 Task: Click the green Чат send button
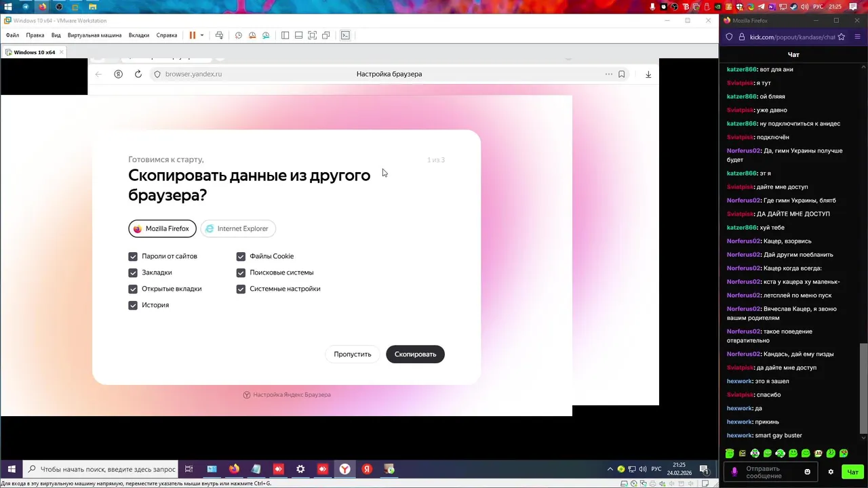[852, 472]
